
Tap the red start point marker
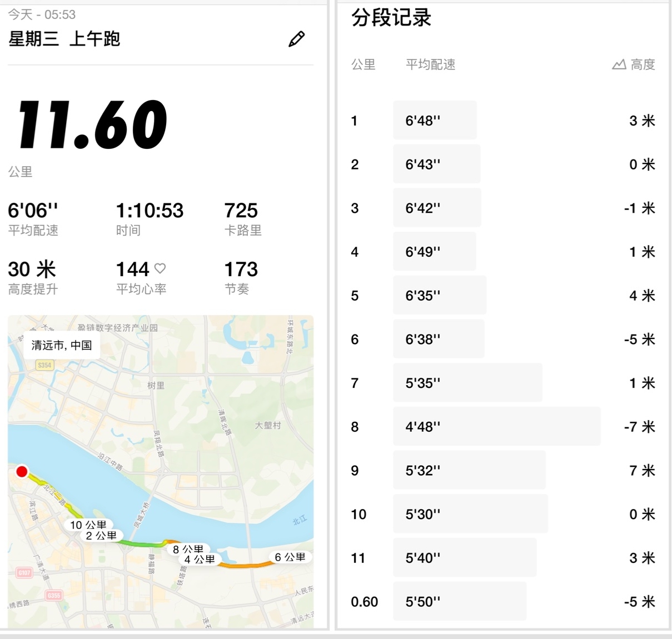(22, 472)
